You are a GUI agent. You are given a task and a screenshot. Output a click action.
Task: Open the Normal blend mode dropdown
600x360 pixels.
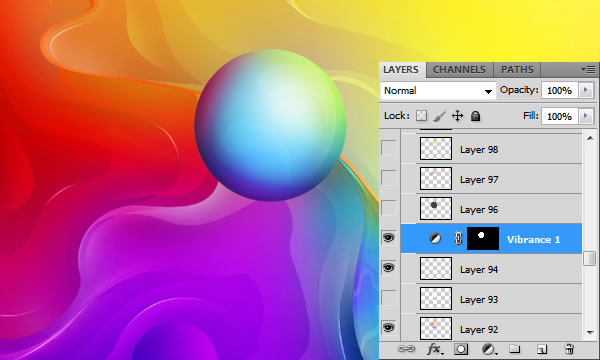click(x=438, y=91)
